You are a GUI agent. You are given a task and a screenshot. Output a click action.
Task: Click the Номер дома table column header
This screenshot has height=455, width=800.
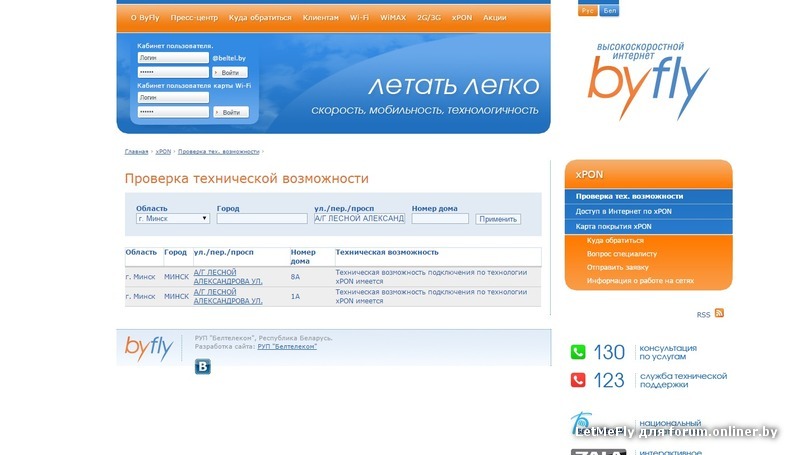[303, 257]
